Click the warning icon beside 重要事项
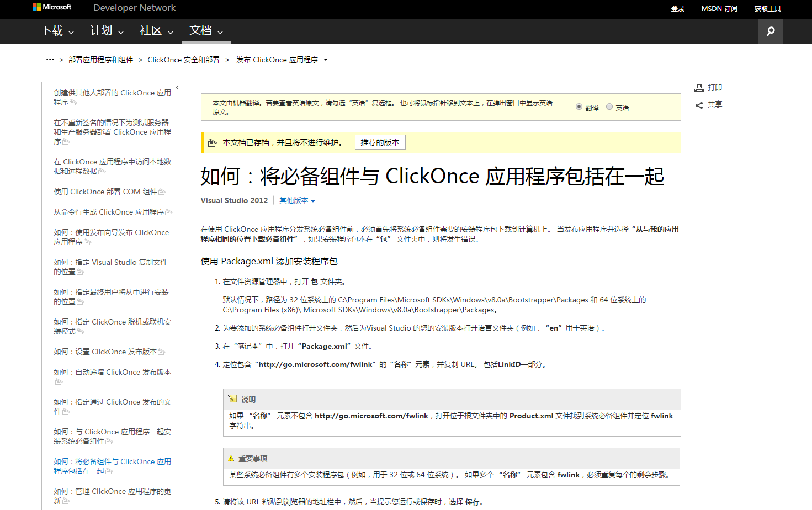The width and height of the screenshot is (812, 510). tap(231, 459)
